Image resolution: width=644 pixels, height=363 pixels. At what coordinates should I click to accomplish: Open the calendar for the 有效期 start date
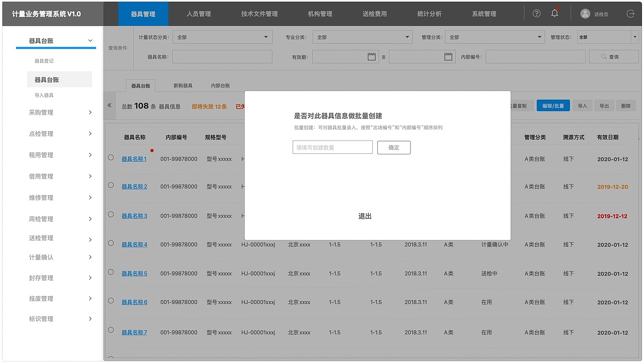372,57
